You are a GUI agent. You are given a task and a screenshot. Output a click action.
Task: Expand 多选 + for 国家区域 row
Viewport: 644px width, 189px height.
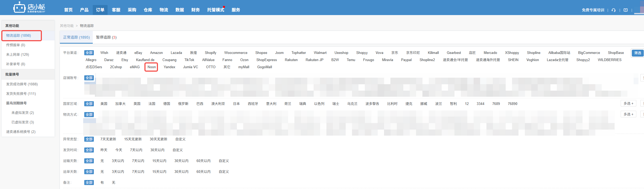tap(628, 103)
